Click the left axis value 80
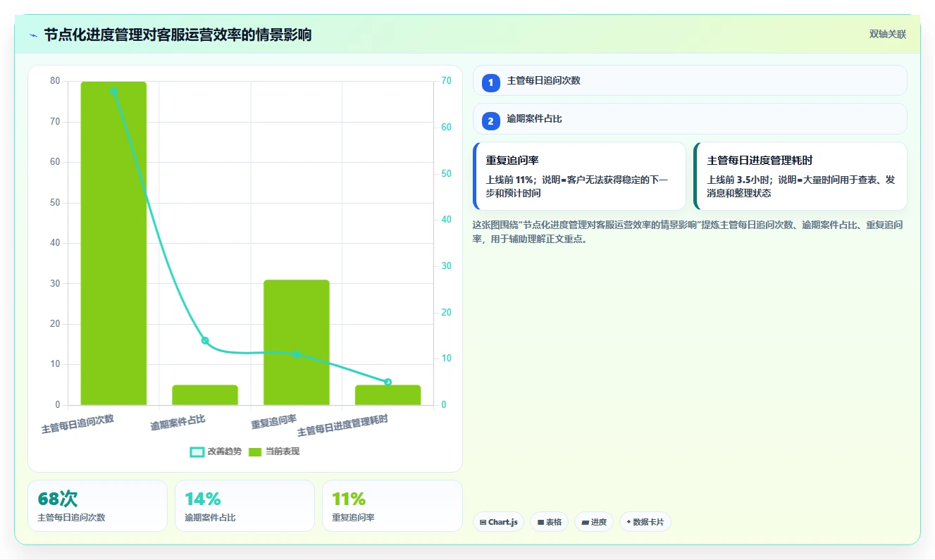This screenshot has width=935, height=560. 55,81
